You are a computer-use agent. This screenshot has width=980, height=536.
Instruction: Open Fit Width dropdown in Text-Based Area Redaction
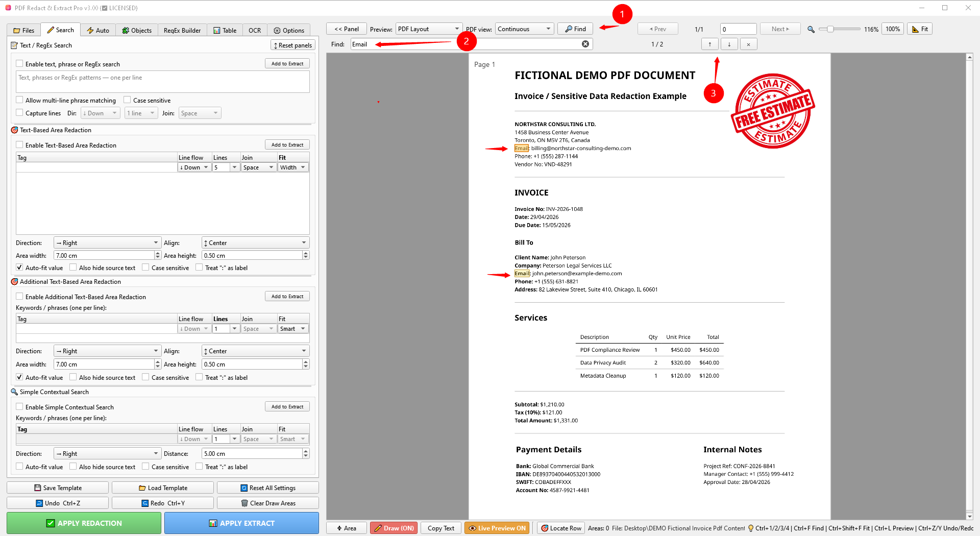[293, 167]
